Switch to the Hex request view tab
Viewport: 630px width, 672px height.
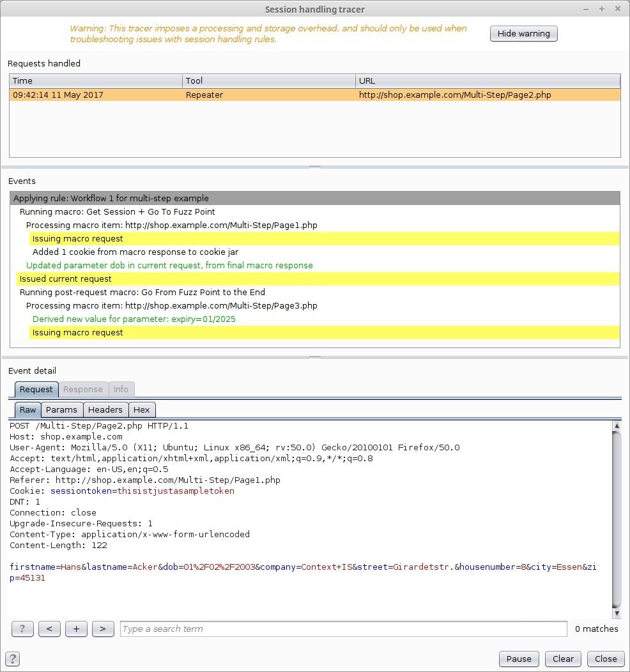(x=142, y=409)
